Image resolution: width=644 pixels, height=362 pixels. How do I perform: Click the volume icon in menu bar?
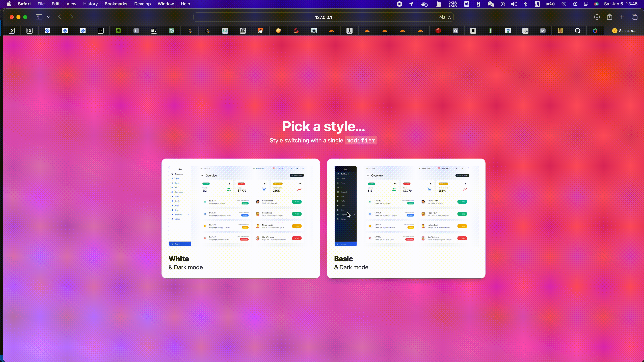514,4
